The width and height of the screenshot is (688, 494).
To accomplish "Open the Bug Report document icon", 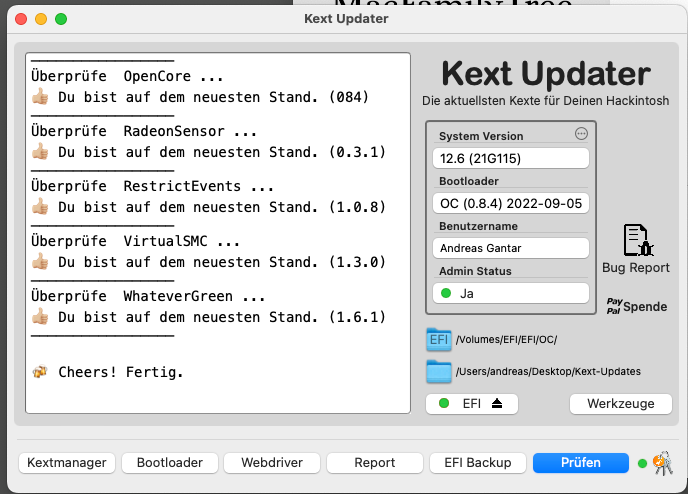I will [x=638, y=240].
